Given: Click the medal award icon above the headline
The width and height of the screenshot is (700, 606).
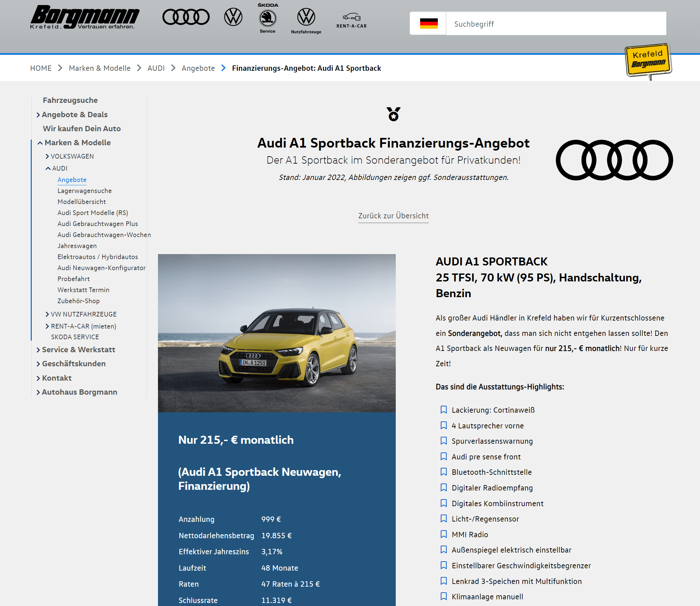Looking at the screenshot, I should (x=393, y=114).
